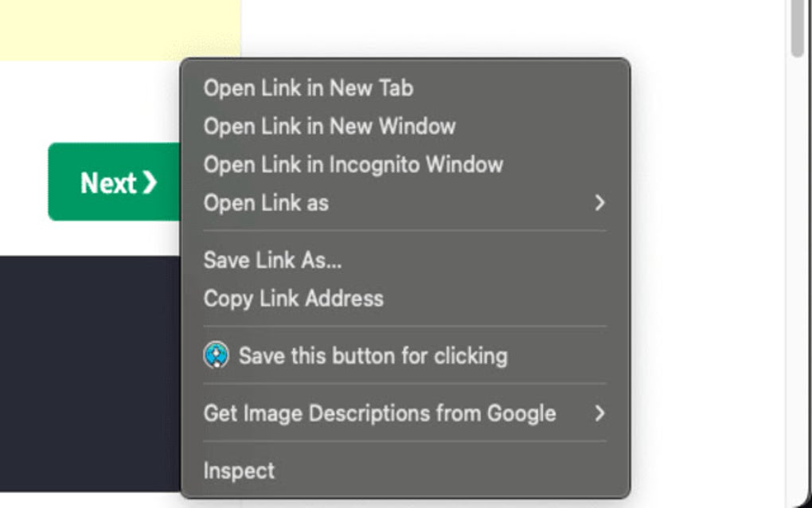This screenshot has height=508, width=812.
Task: Click the Next button label text
Action: 107,182
